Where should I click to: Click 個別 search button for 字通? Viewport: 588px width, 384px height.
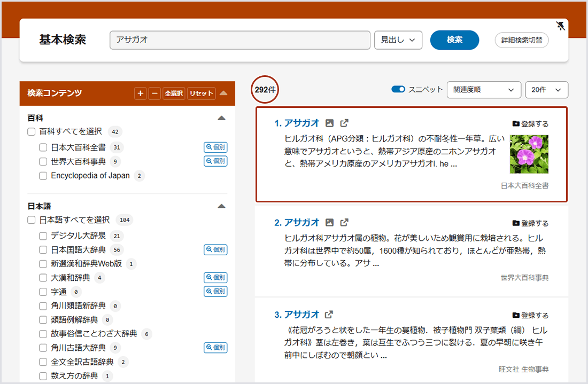pos(215,292)
